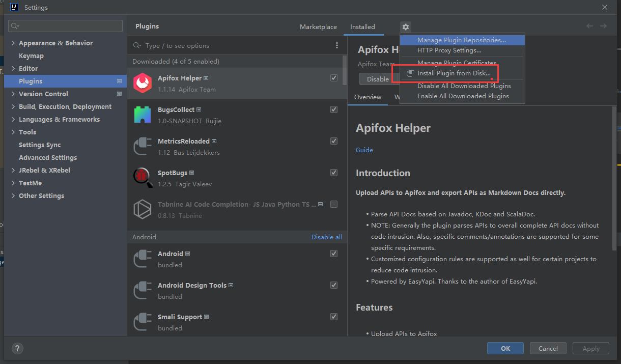Click the plugin description scrollbar
The width and height of the screenshot is (621, 364).
pos(615,178)
